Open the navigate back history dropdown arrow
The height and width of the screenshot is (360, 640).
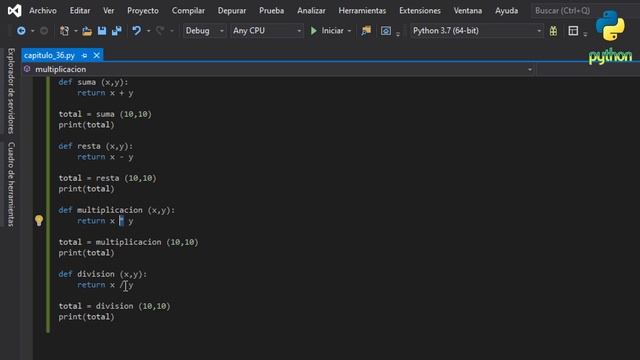(33, 31)
